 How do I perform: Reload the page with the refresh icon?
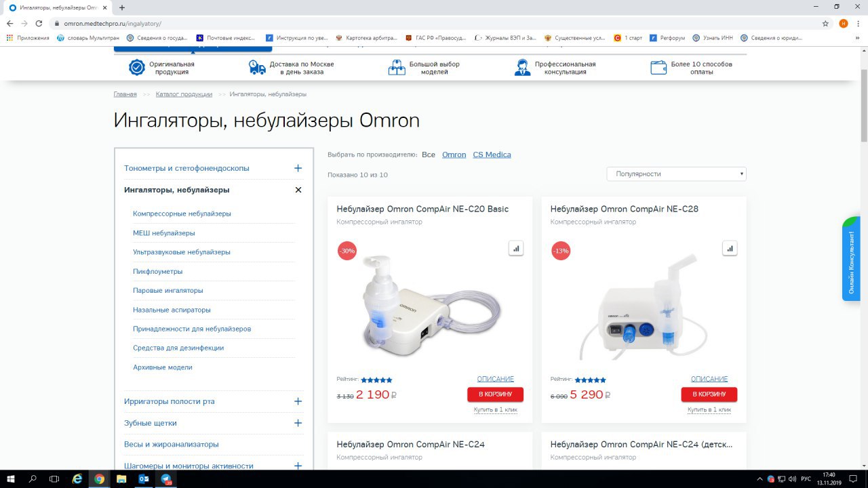pos(39,23)
